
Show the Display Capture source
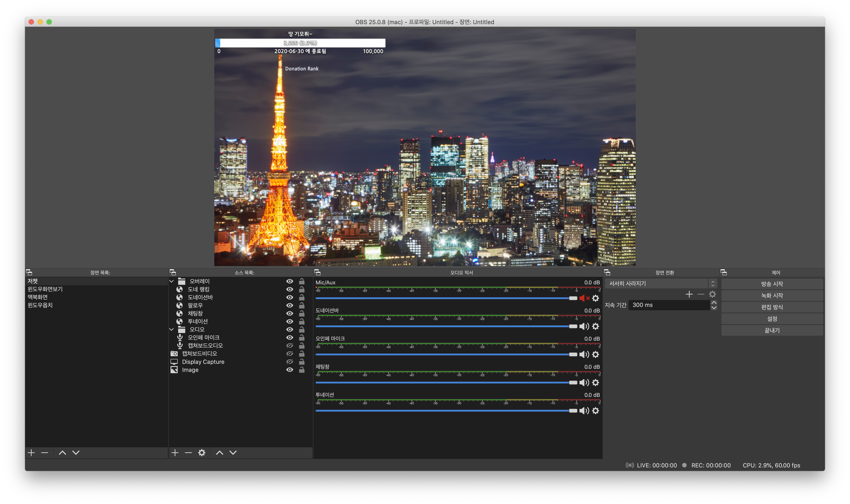pyautogui.click(x=290, y=362)
